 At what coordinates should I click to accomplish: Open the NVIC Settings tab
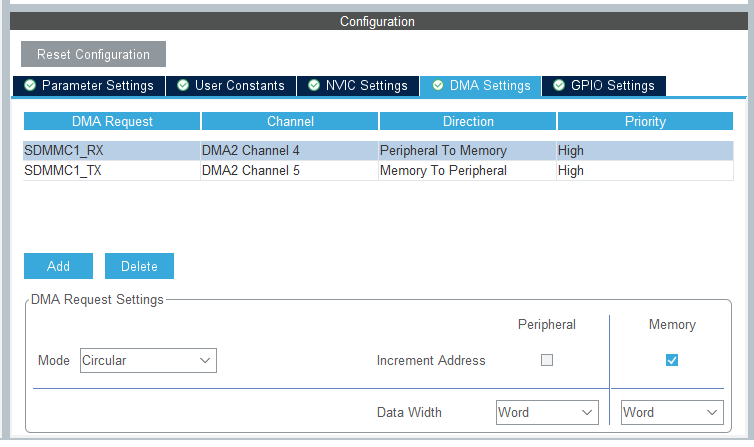pos(358,86)
